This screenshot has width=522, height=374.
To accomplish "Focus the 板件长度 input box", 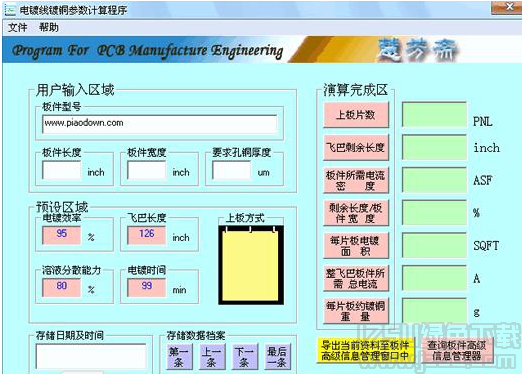I will click(62, 170).
